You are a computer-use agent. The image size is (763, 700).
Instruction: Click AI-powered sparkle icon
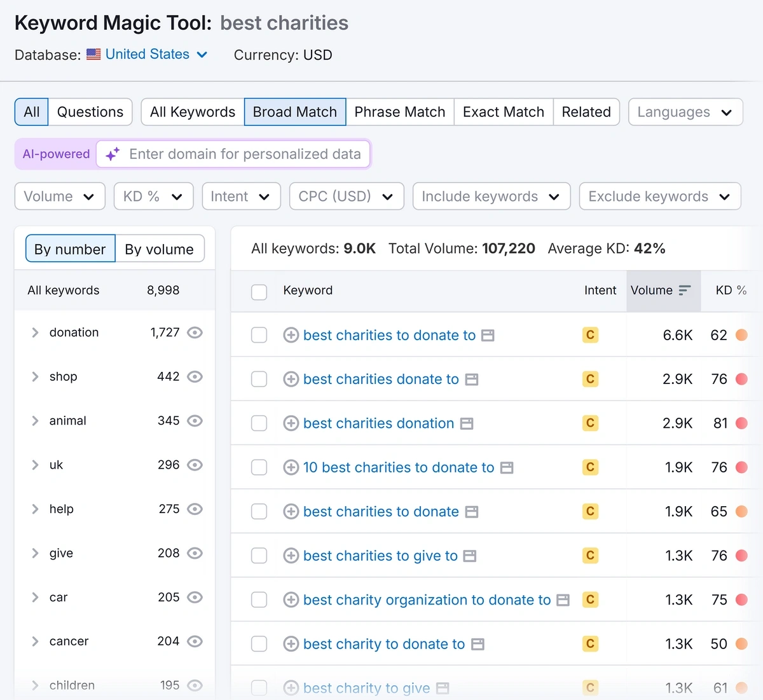[113, 154]
